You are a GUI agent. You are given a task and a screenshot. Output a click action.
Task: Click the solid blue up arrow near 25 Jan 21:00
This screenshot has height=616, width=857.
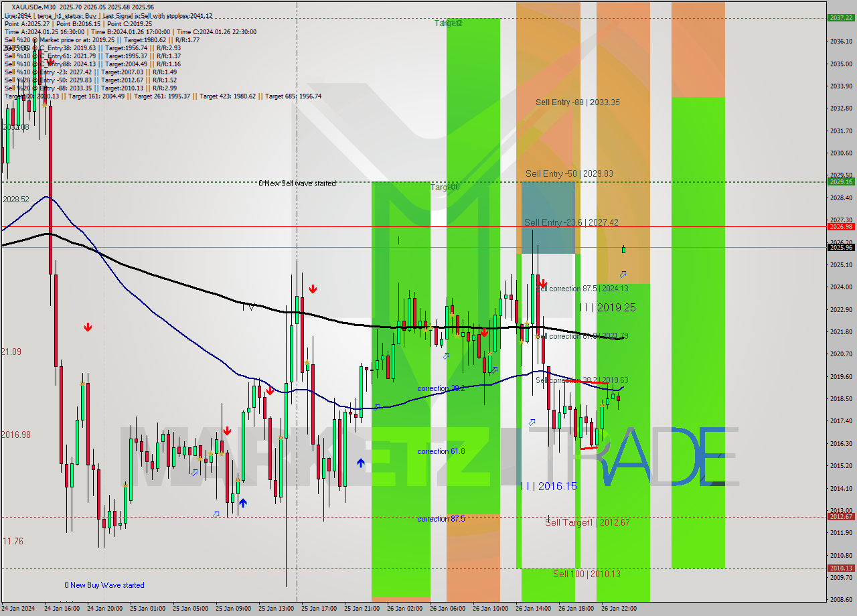361,463
